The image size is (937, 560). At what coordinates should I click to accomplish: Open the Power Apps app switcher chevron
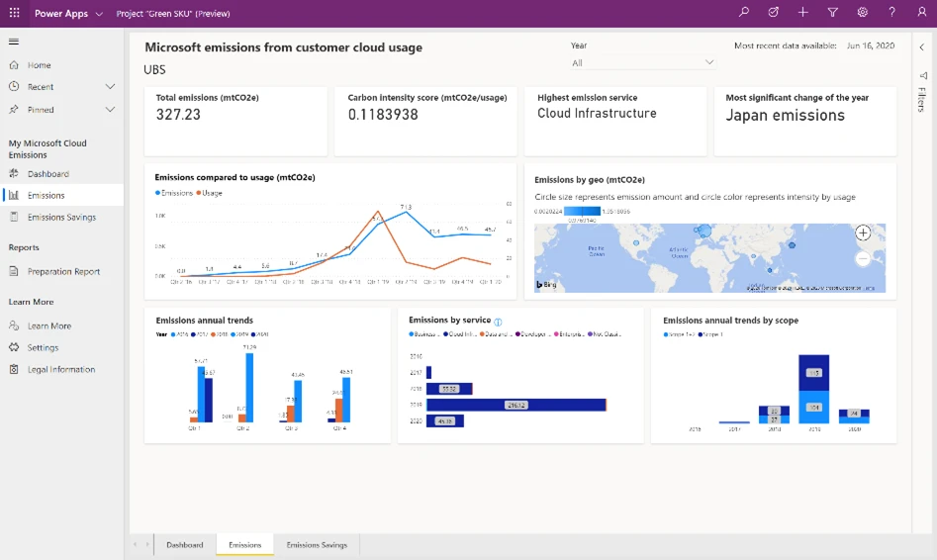(x=99, y=13)
